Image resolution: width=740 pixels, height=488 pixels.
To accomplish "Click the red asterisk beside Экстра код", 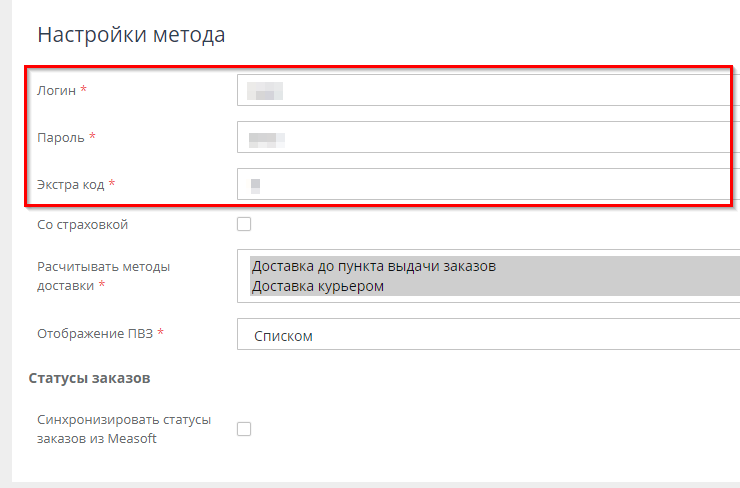I will tap(112, 184).
